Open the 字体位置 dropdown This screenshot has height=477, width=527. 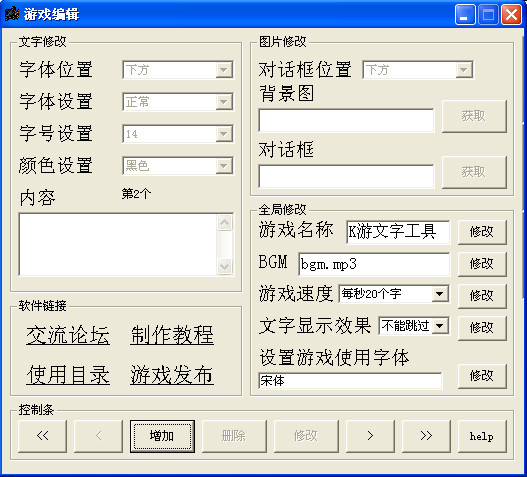click(x=178, y=70)
